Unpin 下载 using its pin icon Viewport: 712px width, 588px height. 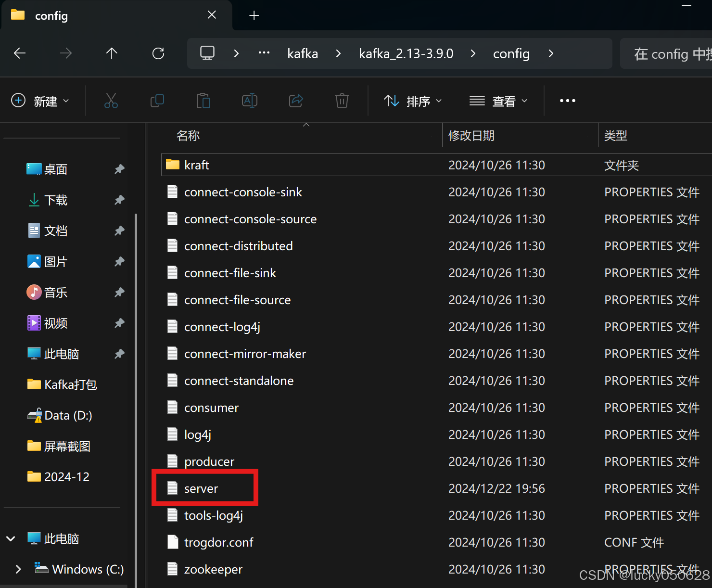[x=119, y=200]
